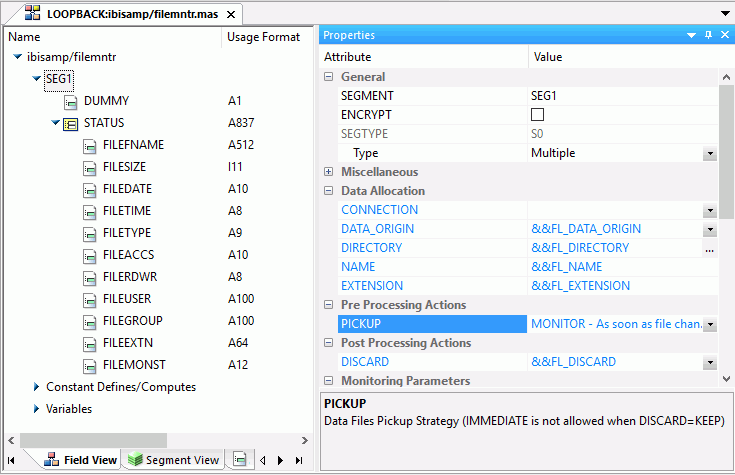Collapse the Monitoring Parameters section
Screen dimensions: 735x475
tap(329, 381)
